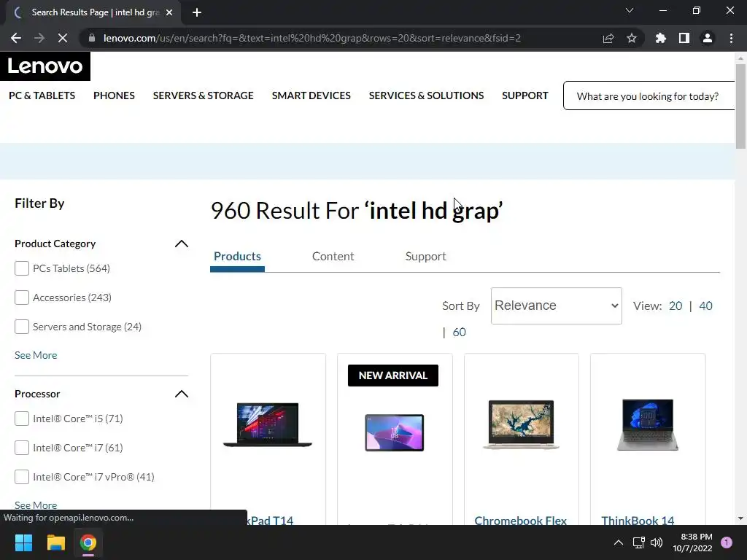
Task: Check the Accessories (243) filter
Action: coord(21,297)
